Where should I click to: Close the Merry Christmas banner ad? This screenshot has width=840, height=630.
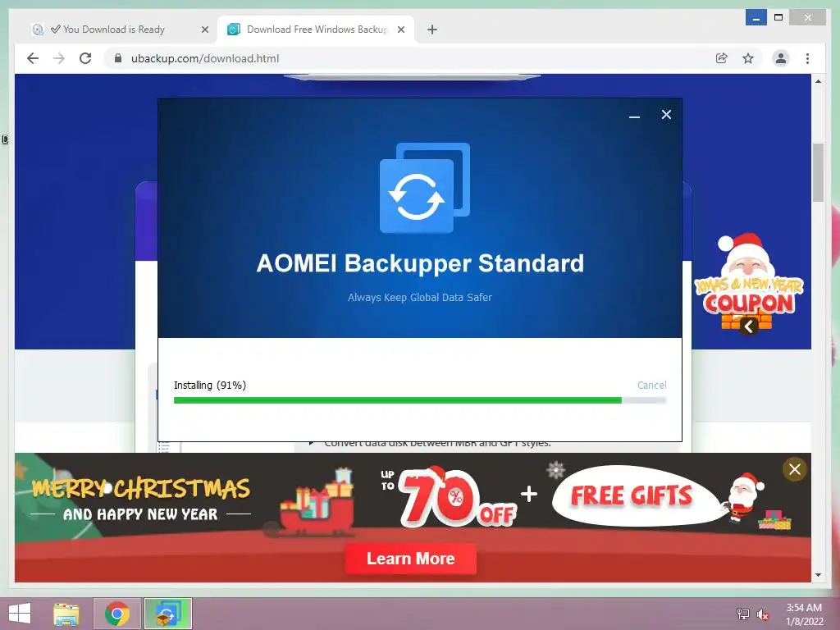coord(794,469)
